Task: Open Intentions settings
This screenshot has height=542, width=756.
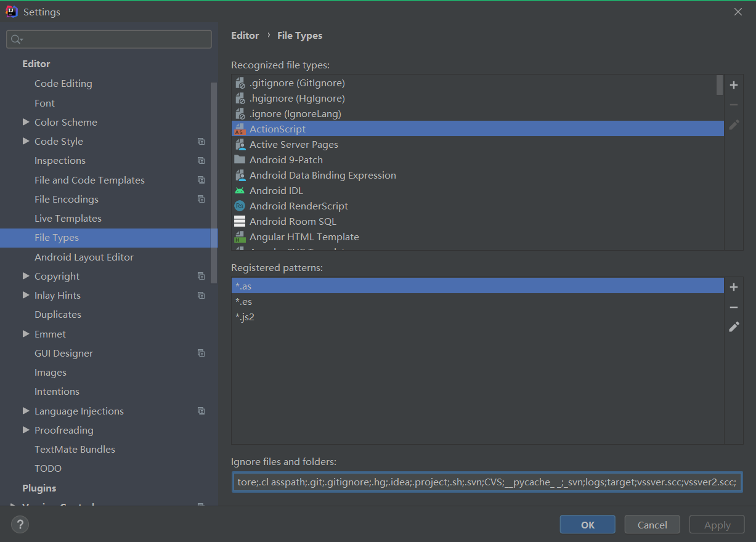Action: point(57,391)
